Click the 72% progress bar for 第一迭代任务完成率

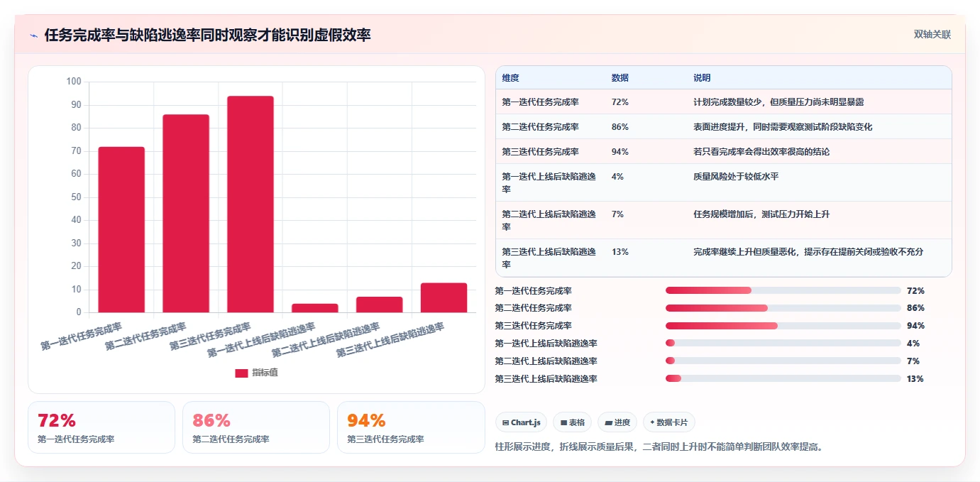pyautogui.click(x=783, y=290)
